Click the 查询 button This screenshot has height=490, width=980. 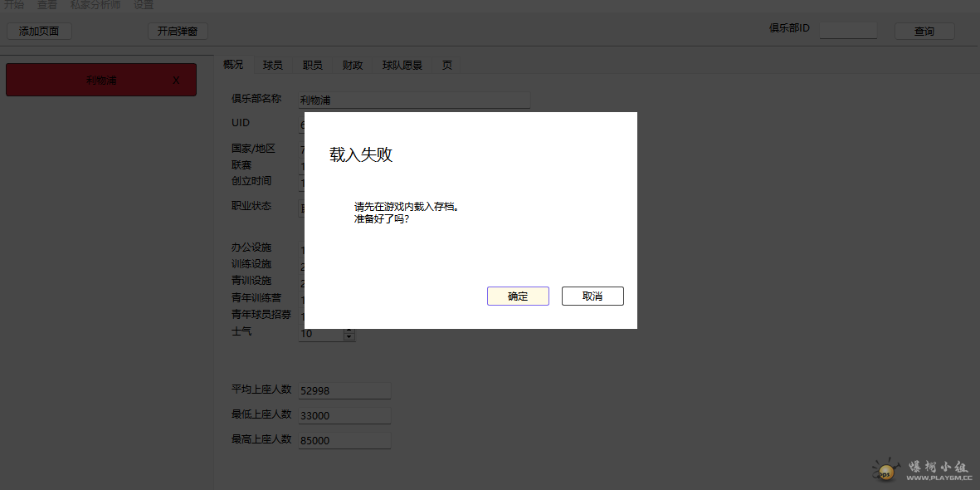[x=924, y=32]
